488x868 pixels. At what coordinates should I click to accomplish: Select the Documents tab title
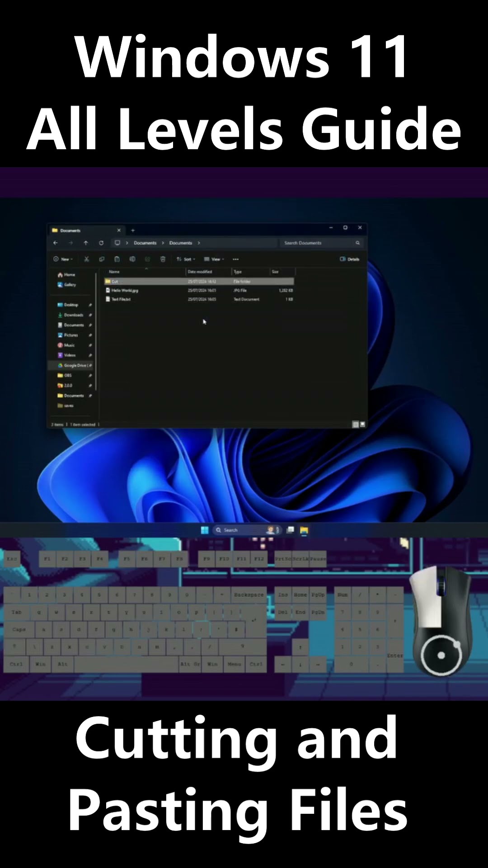pos(70,230)
